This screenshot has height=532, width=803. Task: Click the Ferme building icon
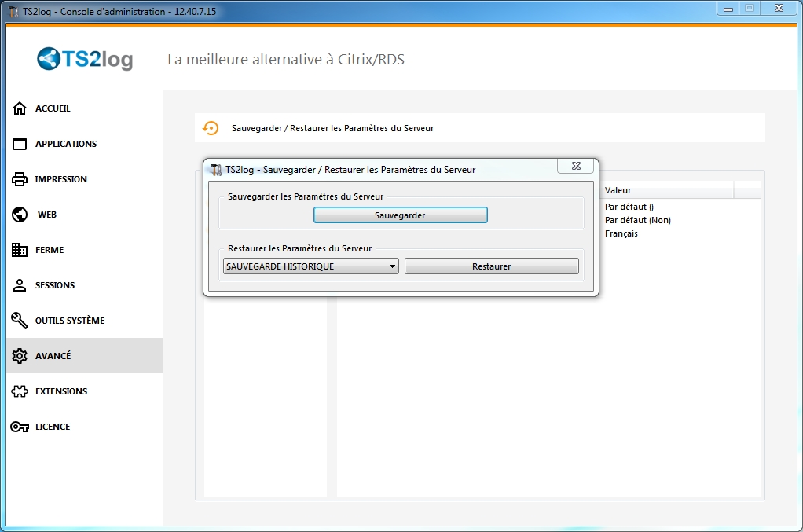pyautogui.click(x=20, y=250)
